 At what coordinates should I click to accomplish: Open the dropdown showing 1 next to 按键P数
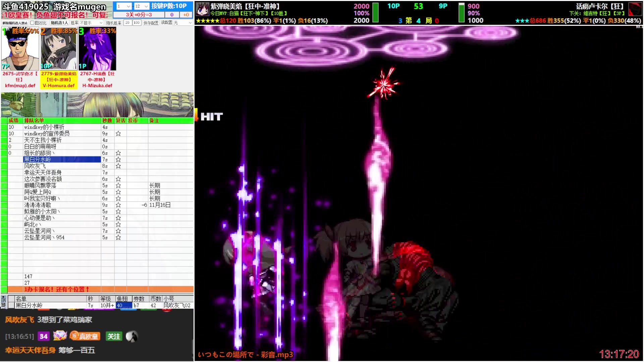123,6
